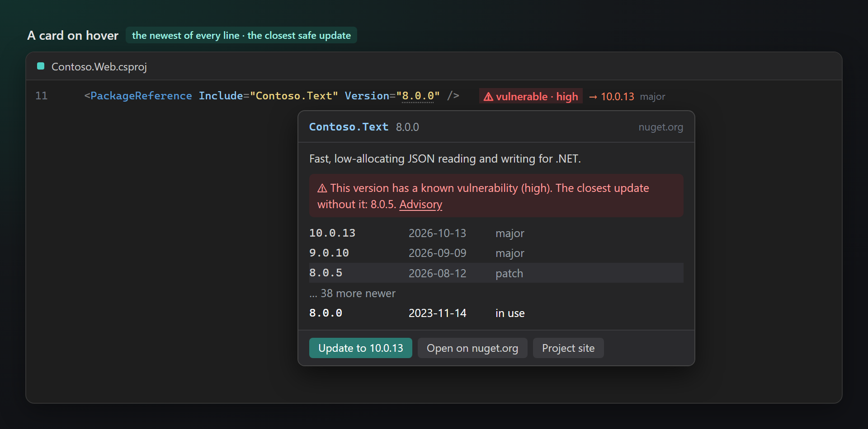Click the underlined 8.0.0 version in code

point(418,96)
